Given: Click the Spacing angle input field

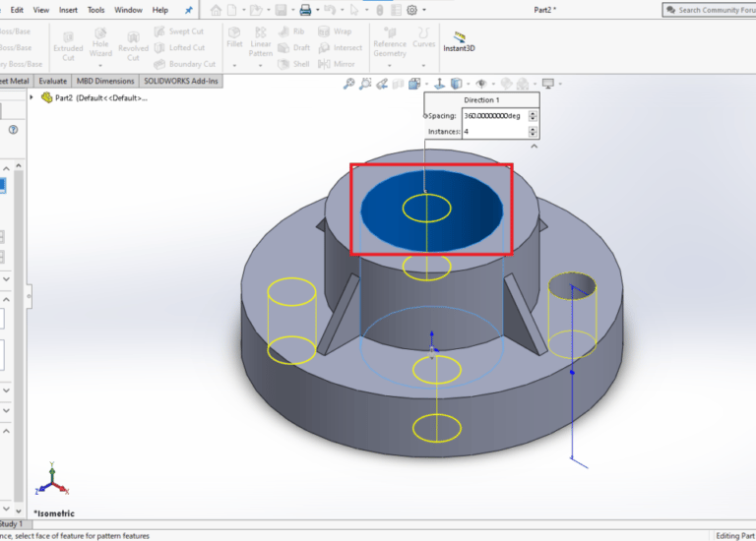Looking at the screenshot, I should coord(495,116).
